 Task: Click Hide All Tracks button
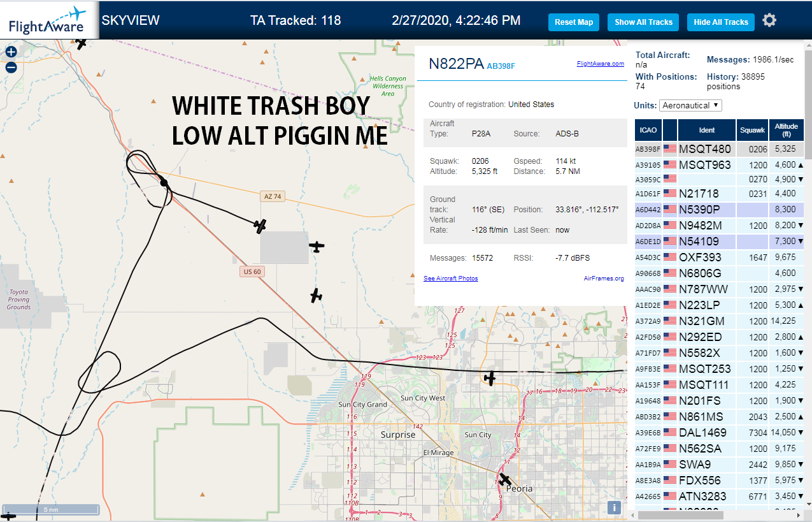click(x=721, y=22)
